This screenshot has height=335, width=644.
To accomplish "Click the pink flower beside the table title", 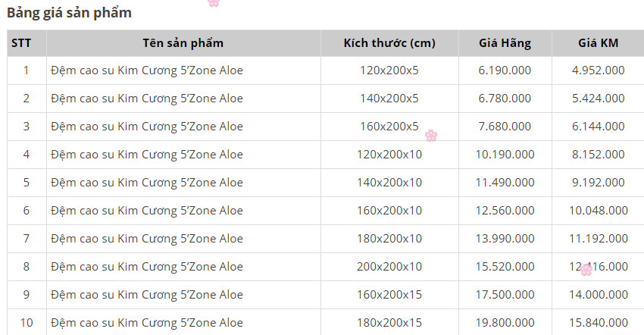I will click(x=214, y=2).
